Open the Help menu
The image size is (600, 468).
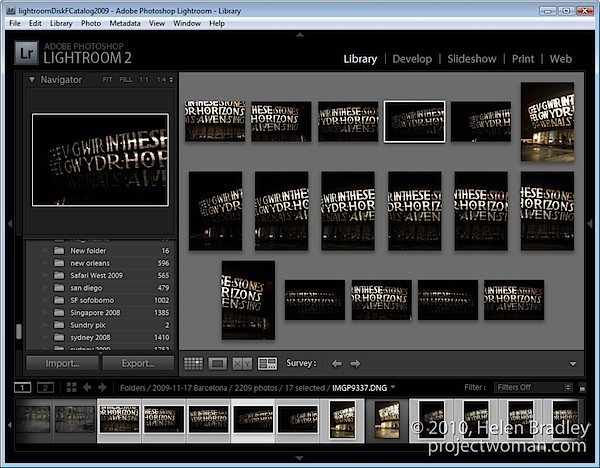tap(217, 23)
